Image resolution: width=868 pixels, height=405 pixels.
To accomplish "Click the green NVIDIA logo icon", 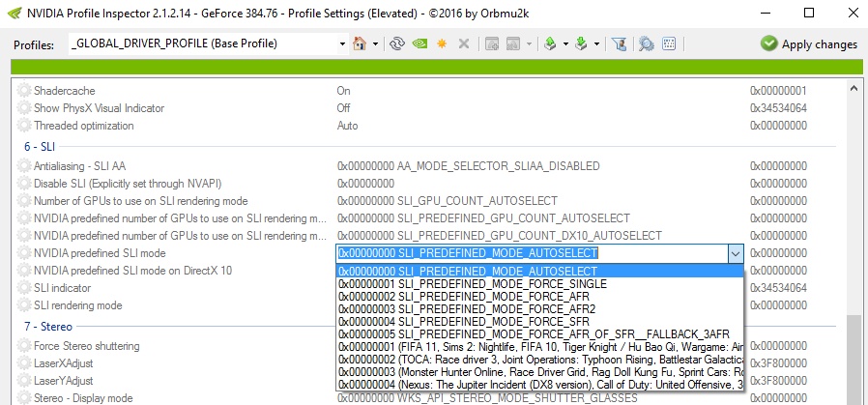I will pos(420,43).
